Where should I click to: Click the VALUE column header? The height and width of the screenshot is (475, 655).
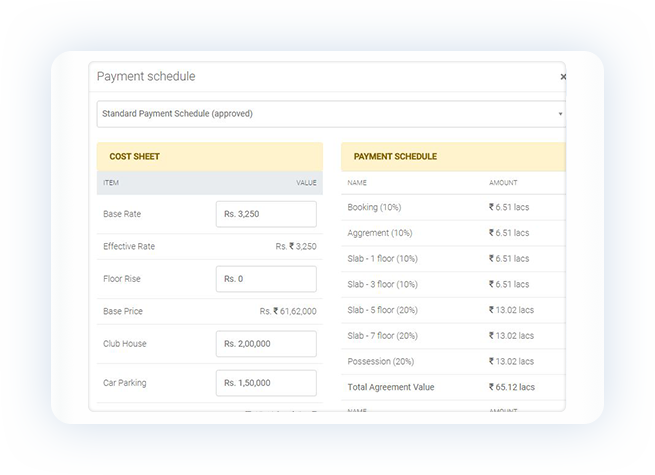306,183
